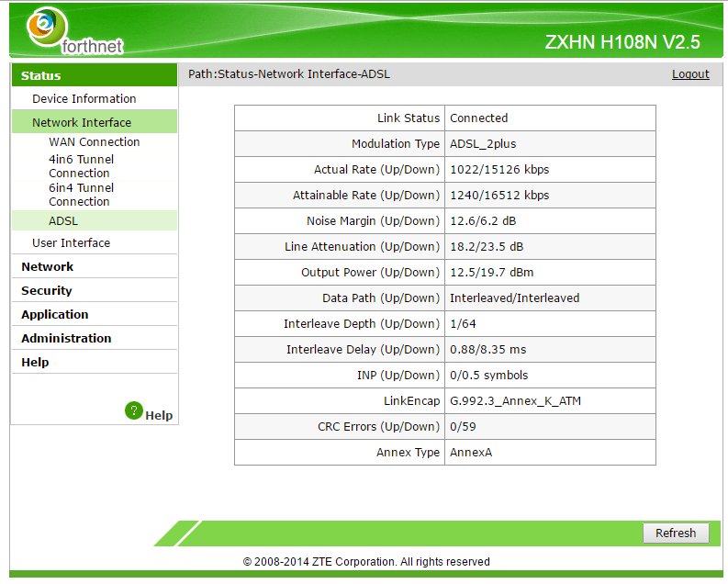This screenshot has height=584, width=728.
Task: Click the Noise Margin (Up/Down) label
Action: point(373,221)
